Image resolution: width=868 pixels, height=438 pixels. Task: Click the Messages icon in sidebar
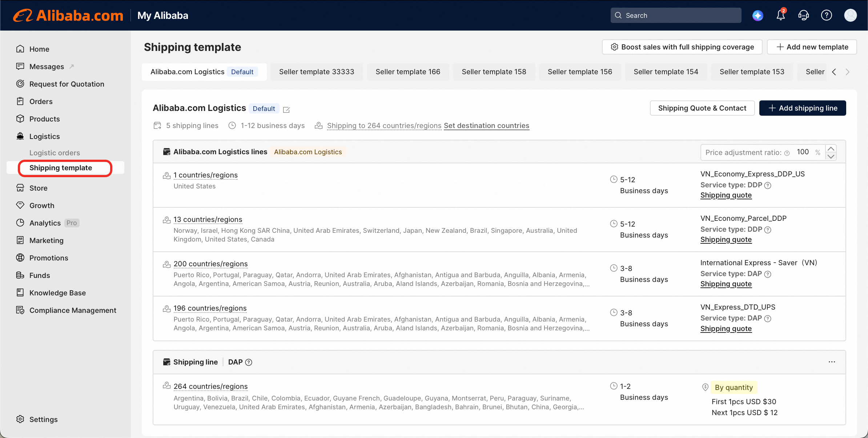(x=20, y=66)
